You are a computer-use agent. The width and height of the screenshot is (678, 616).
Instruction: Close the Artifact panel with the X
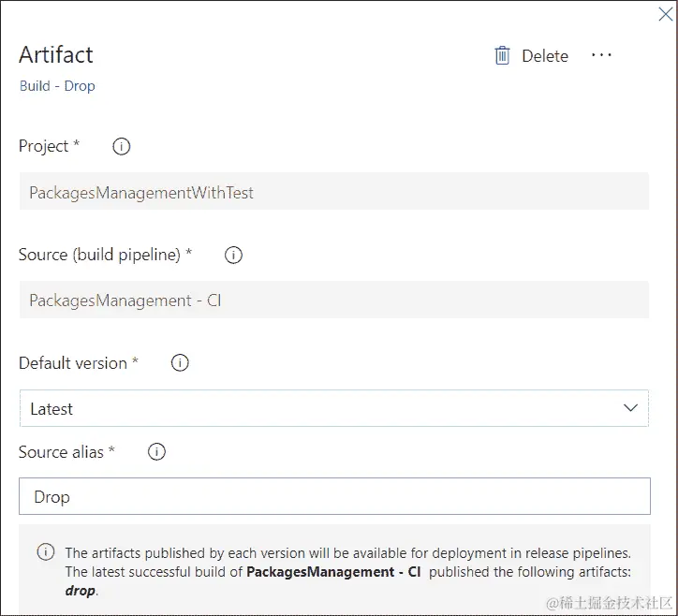(665, 14)
